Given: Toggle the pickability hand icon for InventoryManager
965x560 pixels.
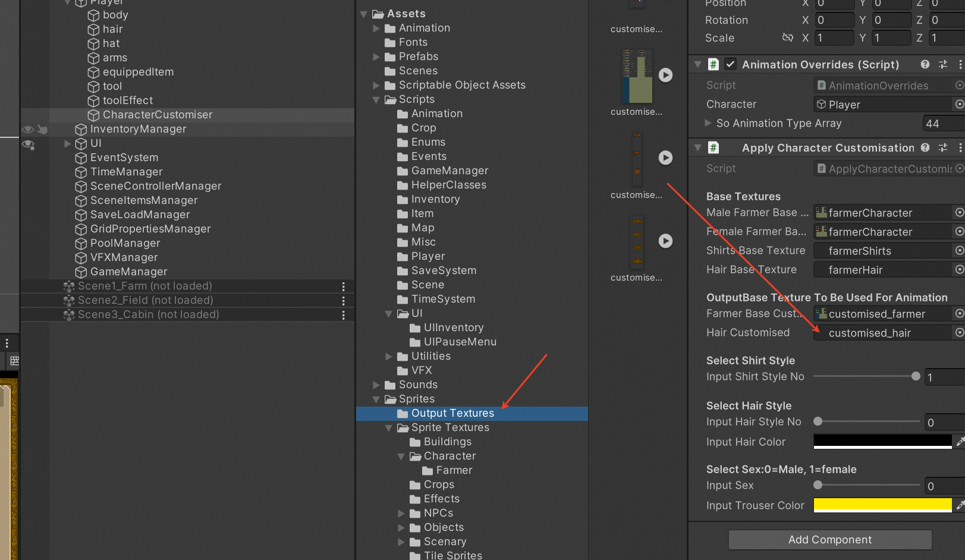Looking at the screenshot, I should pos(42,129).
